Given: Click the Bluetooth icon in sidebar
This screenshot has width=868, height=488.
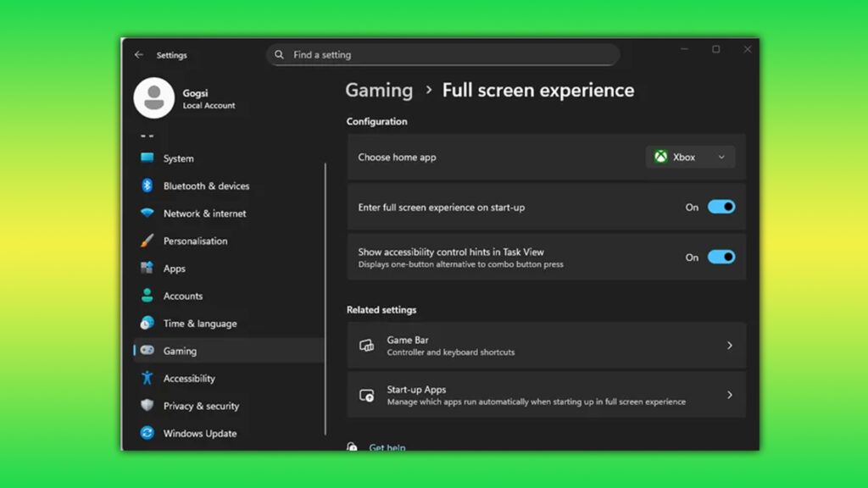Looking at the screenshot, I should 147,186.
